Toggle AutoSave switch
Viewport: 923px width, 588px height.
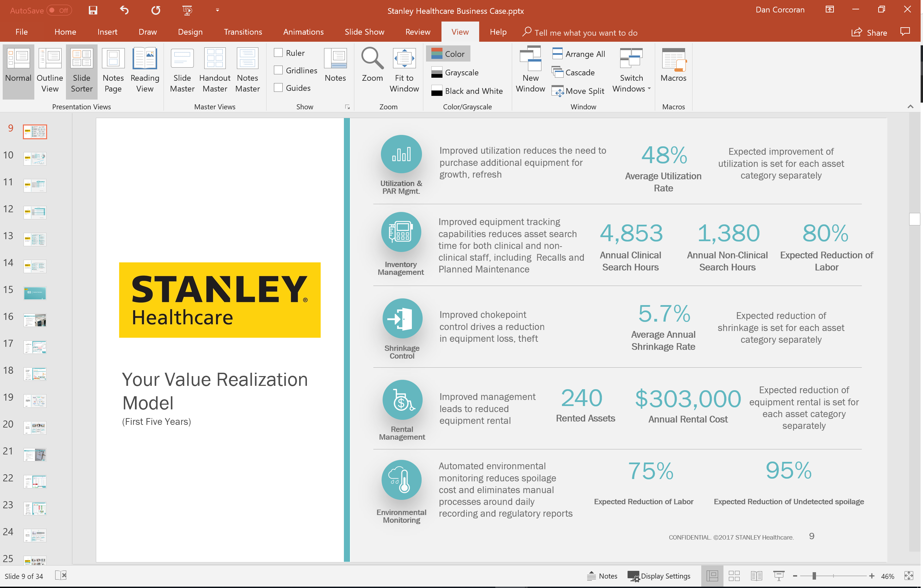tap(59, 10)
